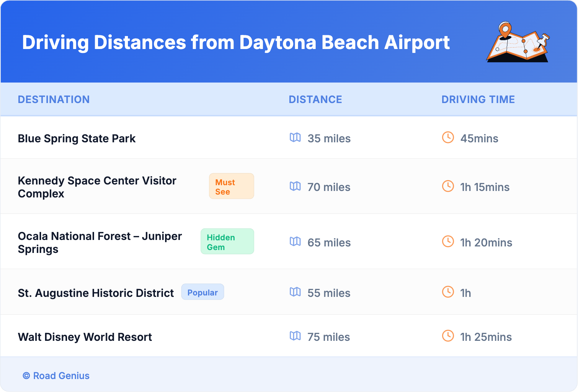This screenshot has height=392, width=578.
Task: Click the clock icon next to 1h 15mins
Action: coord(448,186)
